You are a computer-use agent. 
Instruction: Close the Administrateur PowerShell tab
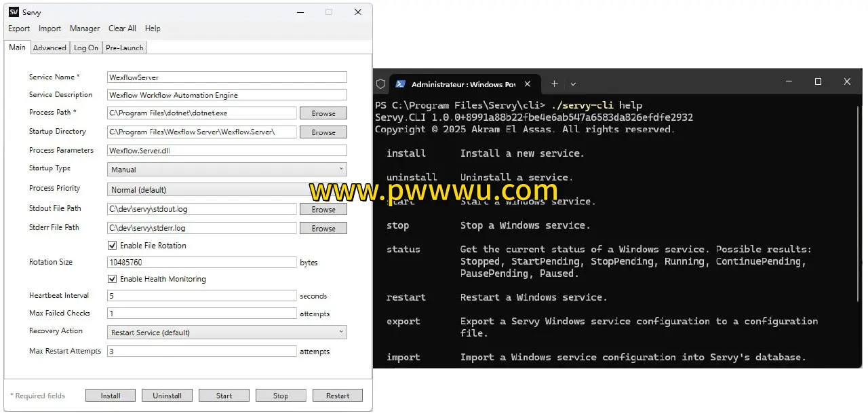(x=527, y=84)
